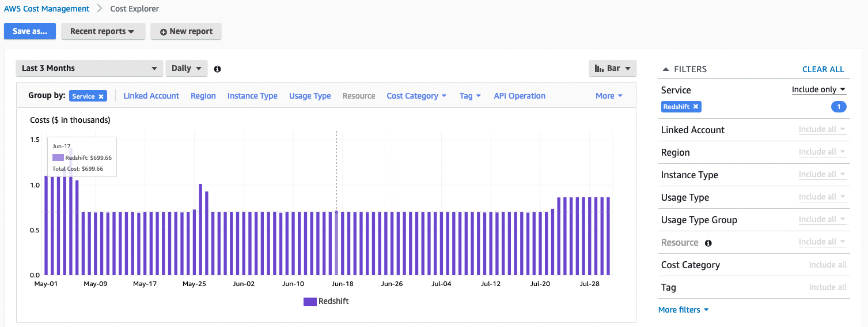Group by Usage Type
868x327 pixels.
click(310, 96)
